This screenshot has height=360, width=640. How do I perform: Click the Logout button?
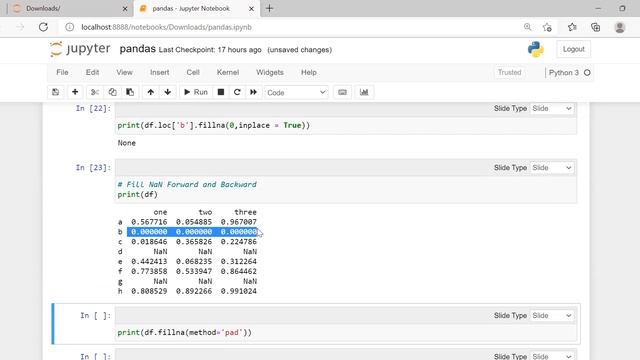pyautogui.click(x=573, y=49)
